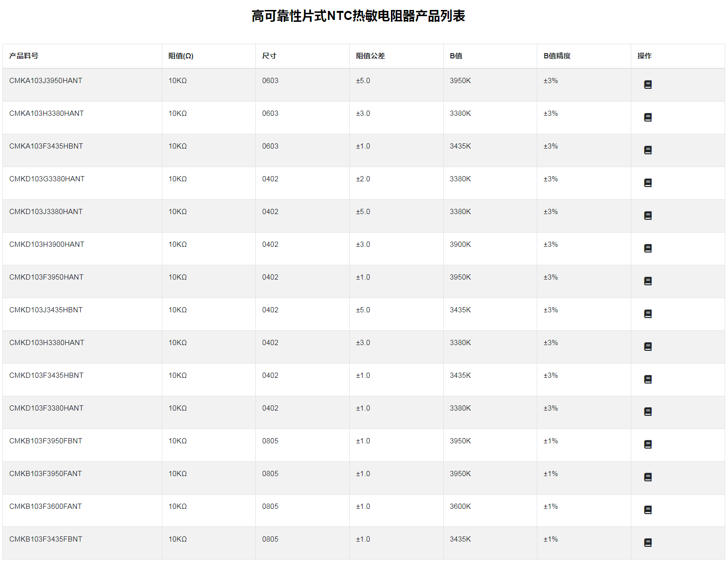
Task: Click the page title 高可靠性片式NTC热敏电阻器产品列表
Action: pyautogui.click(x=358, y=16)
